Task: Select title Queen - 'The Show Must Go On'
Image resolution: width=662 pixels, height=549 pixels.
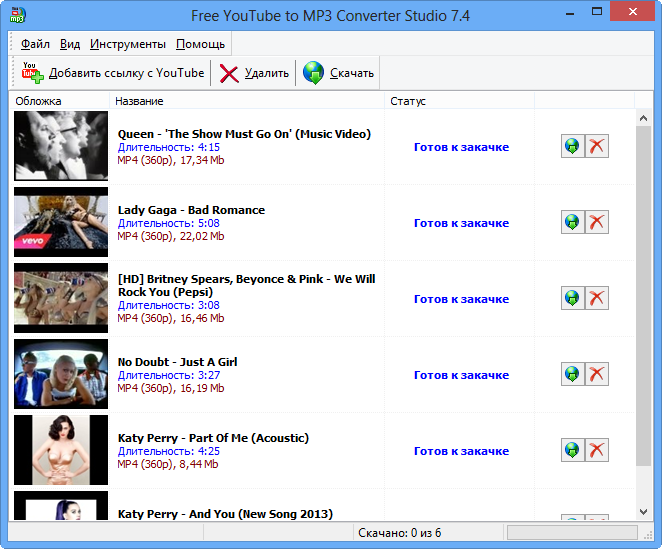Action: coord(244,134)
